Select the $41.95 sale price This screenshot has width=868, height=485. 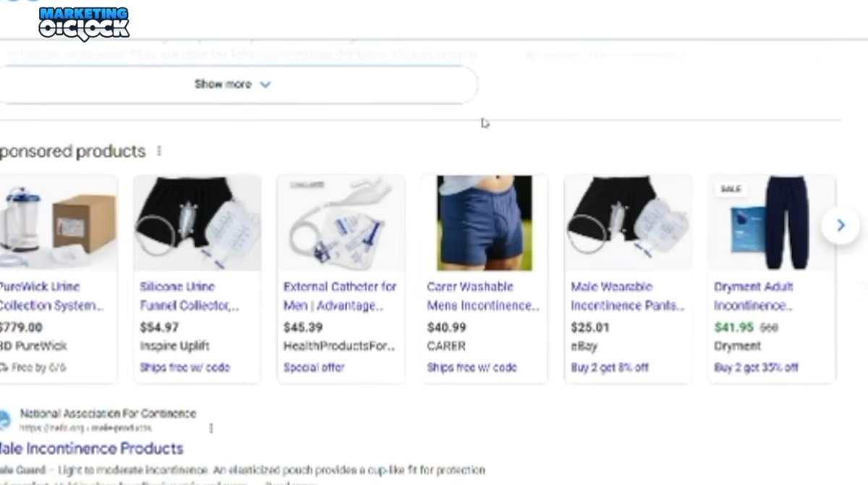click(x=733, y=327)
